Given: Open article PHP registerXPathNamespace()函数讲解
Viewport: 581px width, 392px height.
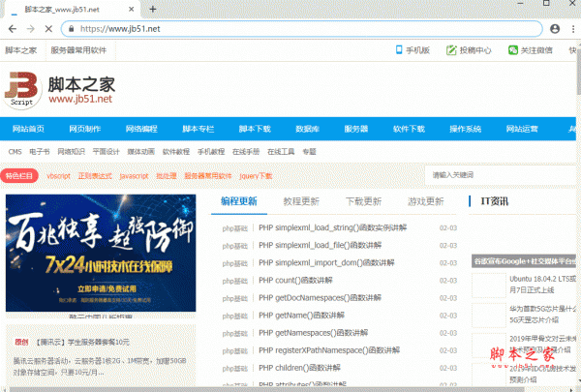Looking at the screenshot, I should pyautogui.click(x=329, y=350).
